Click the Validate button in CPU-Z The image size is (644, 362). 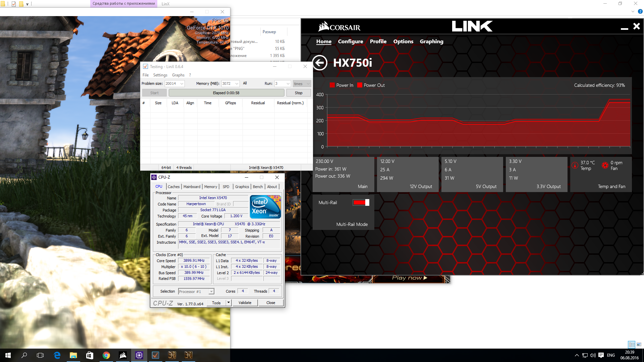click(245, 303)
